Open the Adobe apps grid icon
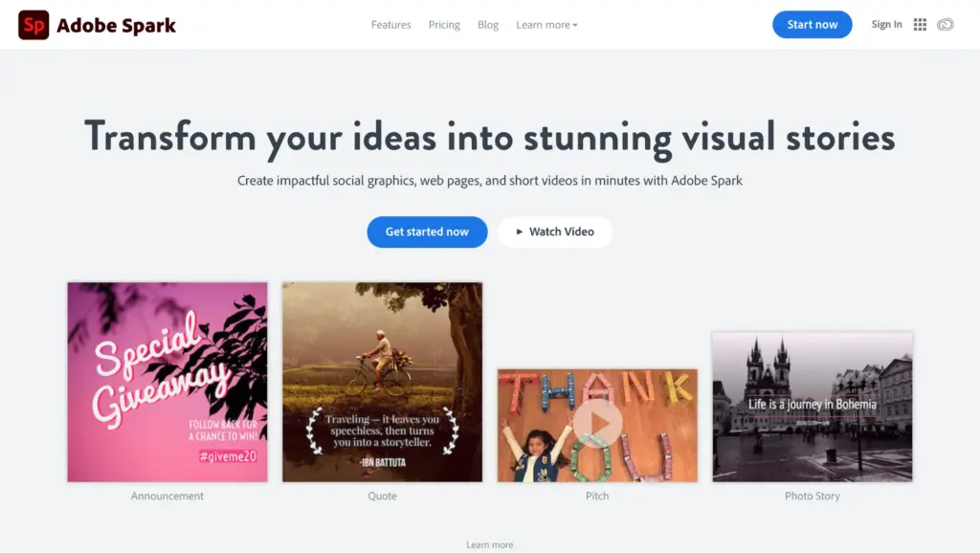 tap(920, 25)
